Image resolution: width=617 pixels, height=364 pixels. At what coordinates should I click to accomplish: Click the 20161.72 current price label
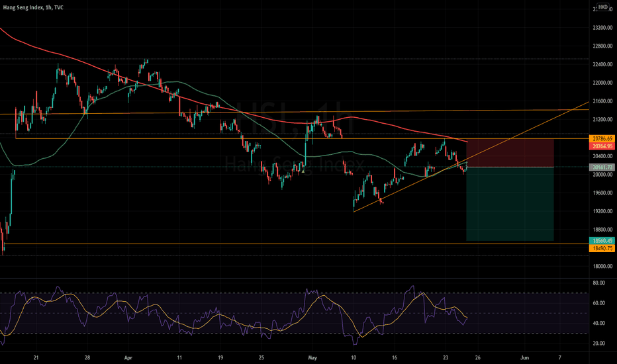602,167
